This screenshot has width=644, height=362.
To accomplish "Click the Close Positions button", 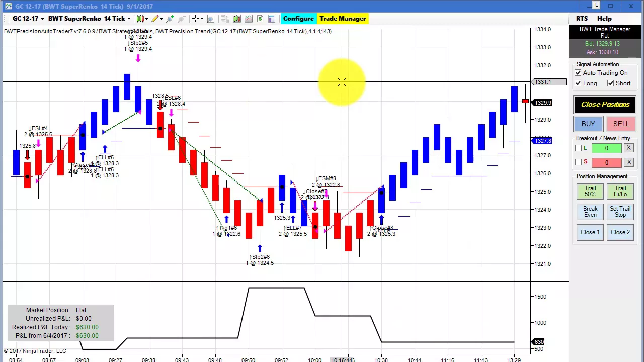I will [605, 104].
